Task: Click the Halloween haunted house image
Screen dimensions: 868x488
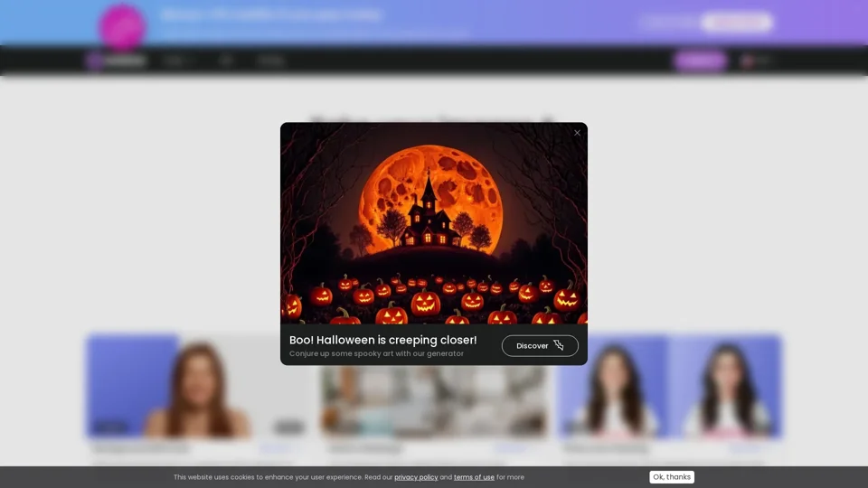Action: pyautogui.click(x=433, y=223)
